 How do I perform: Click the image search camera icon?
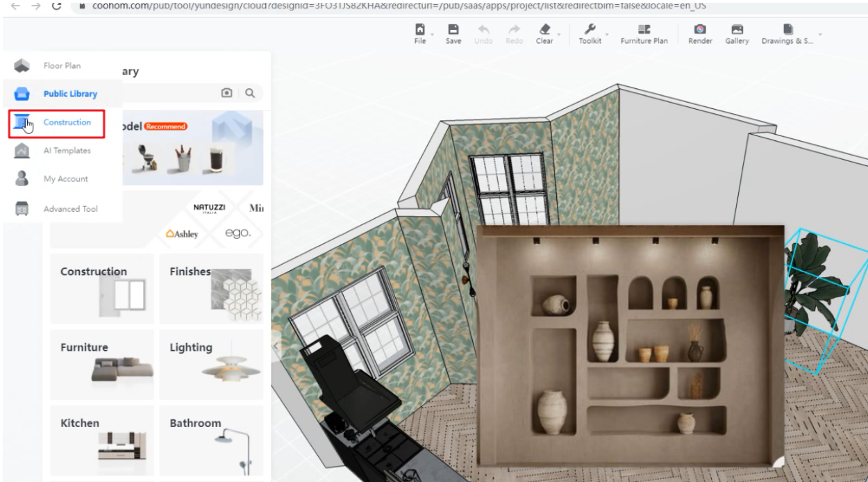tap(226, 93)
